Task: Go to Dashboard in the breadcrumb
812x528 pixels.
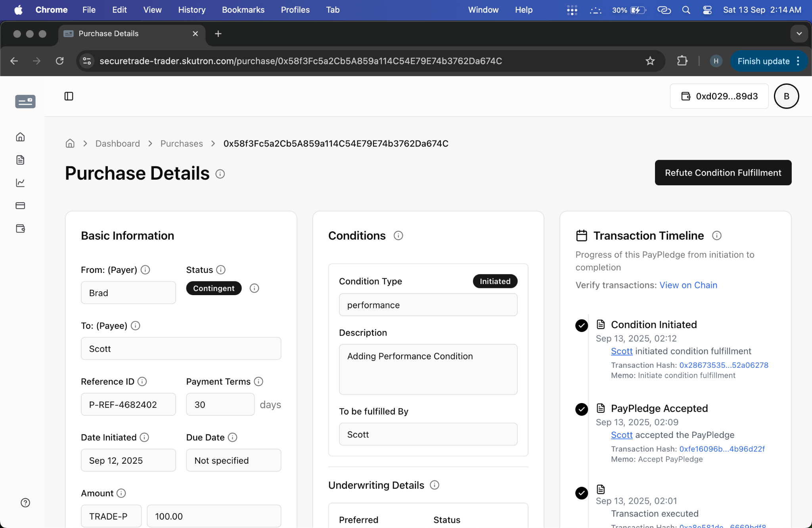Action: click(118, 144)
